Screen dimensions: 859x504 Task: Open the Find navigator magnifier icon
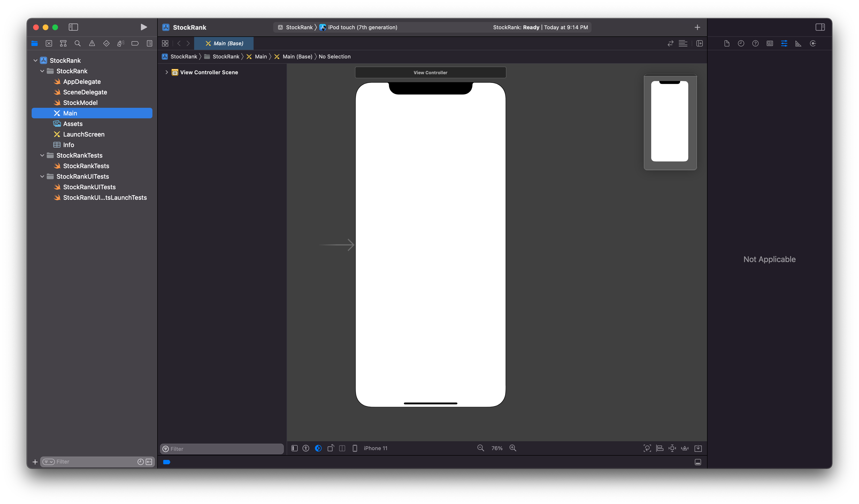point(77,43)
